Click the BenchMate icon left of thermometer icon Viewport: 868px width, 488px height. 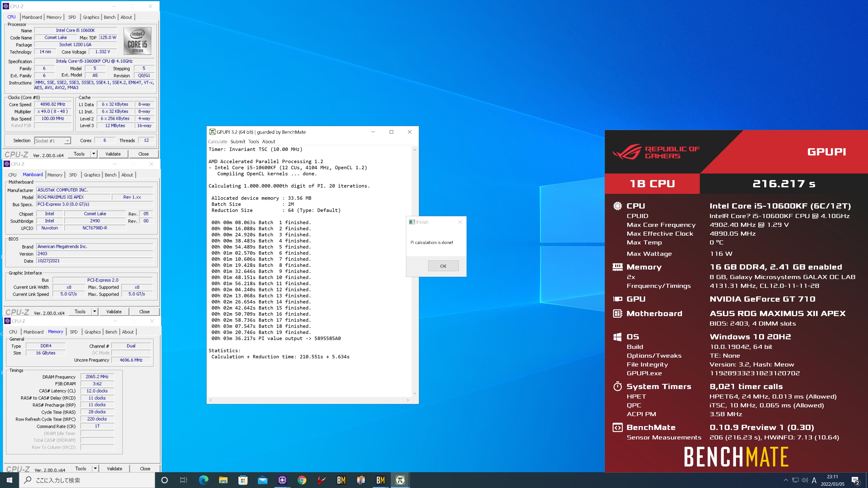[x=341, y=480]
